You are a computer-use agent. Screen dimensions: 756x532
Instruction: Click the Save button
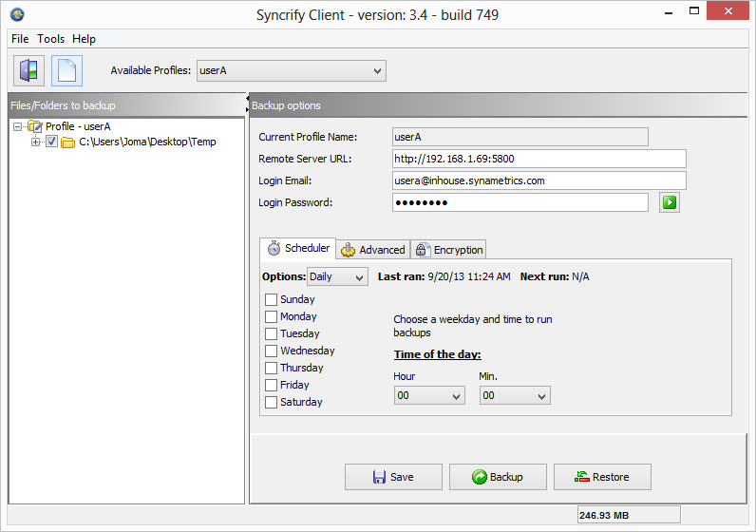click(x=393, y=477)
